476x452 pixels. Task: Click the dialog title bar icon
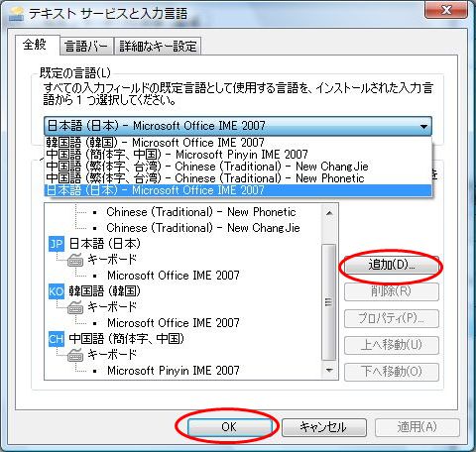(x=17, y=14)
